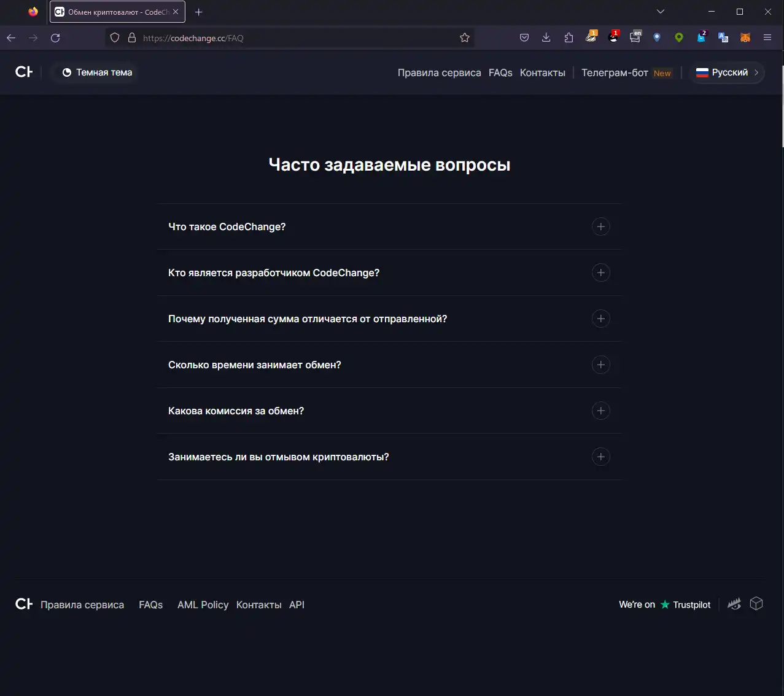Expand Сколько времени занимает обмен?
Viewport: 784px width, 696px height.
point(389,365)
